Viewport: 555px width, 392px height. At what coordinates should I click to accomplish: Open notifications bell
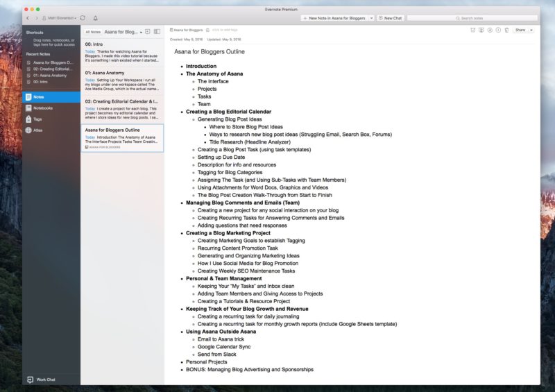pyautogui.click(x=96, y=18)
